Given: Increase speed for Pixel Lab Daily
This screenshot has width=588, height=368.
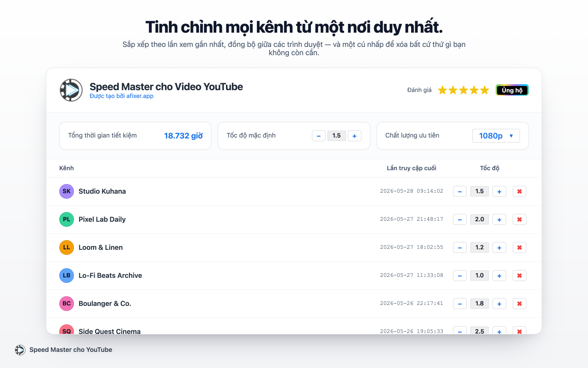Looking at the screenshot, I should [x=499, y=219].
